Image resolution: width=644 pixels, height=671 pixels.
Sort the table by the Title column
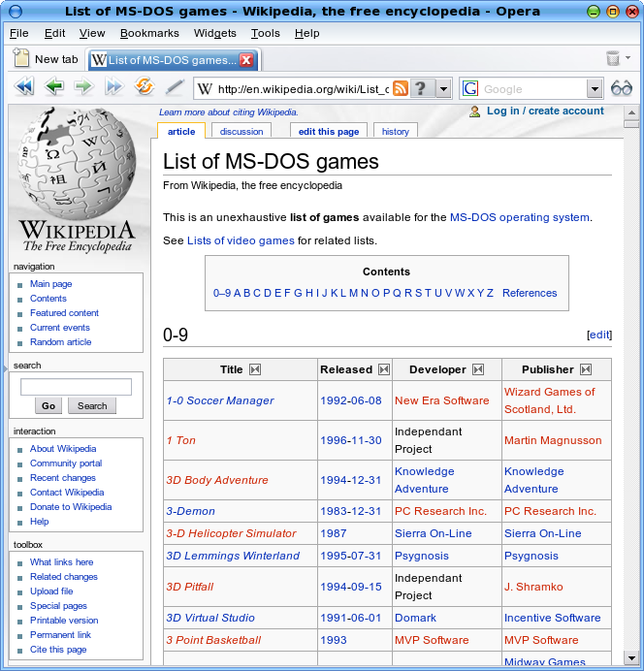point(255,369)
